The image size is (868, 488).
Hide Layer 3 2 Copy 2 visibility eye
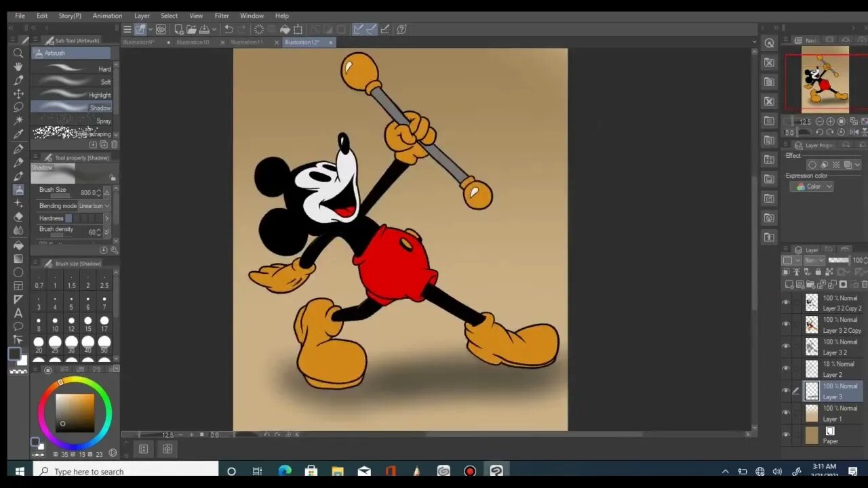click(786, 303)
